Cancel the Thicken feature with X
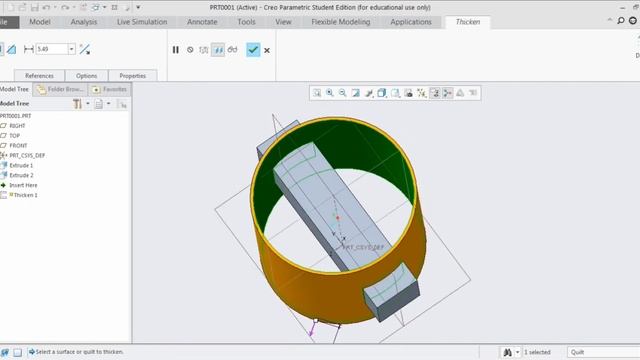Viewport: 640px width, 360px height. 267,50
